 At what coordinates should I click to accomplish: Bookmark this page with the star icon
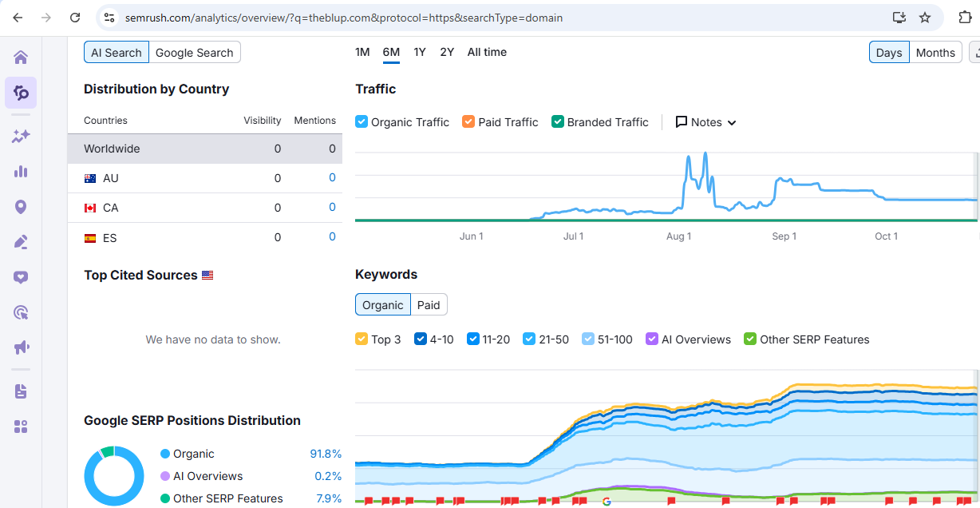tap(925, 17)
